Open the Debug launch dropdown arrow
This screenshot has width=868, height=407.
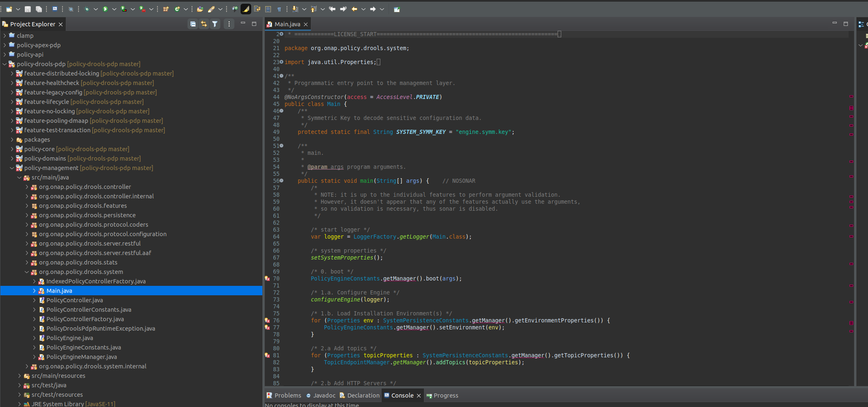[96, 9]
